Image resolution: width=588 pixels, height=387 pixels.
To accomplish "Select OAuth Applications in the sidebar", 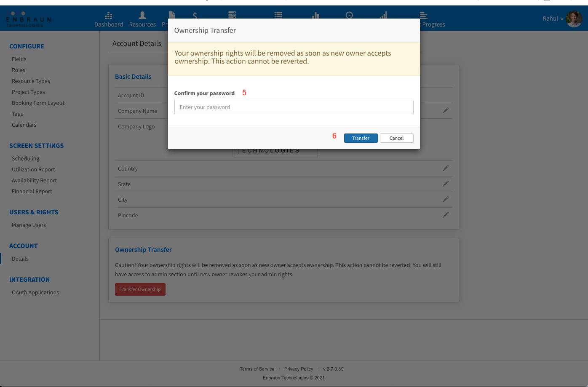I will pyautogui.click(x=35, y=292).
